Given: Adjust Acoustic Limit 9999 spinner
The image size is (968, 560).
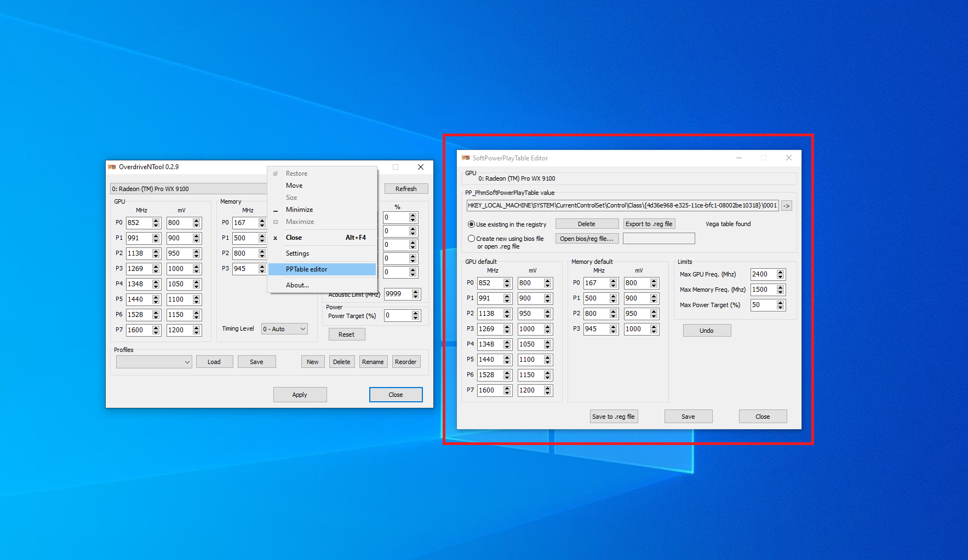Looking at the screenshot, I should click(416, 294).
